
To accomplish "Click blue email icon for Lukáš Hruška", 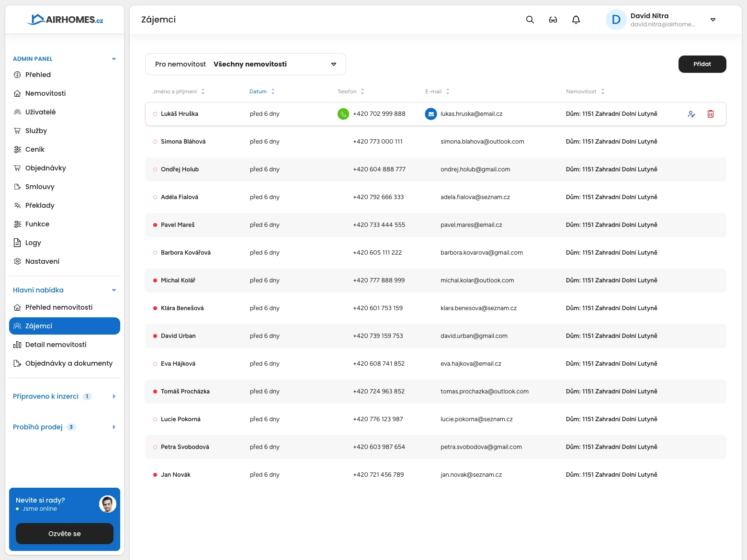I will click(x=431, y=114).
